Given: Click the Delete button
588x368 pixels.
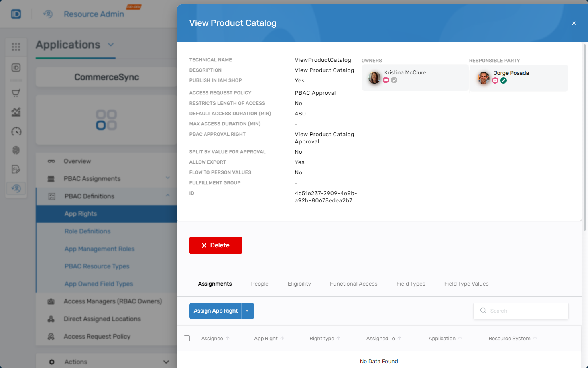Looking at the screenshot, I should coord(215,245).
